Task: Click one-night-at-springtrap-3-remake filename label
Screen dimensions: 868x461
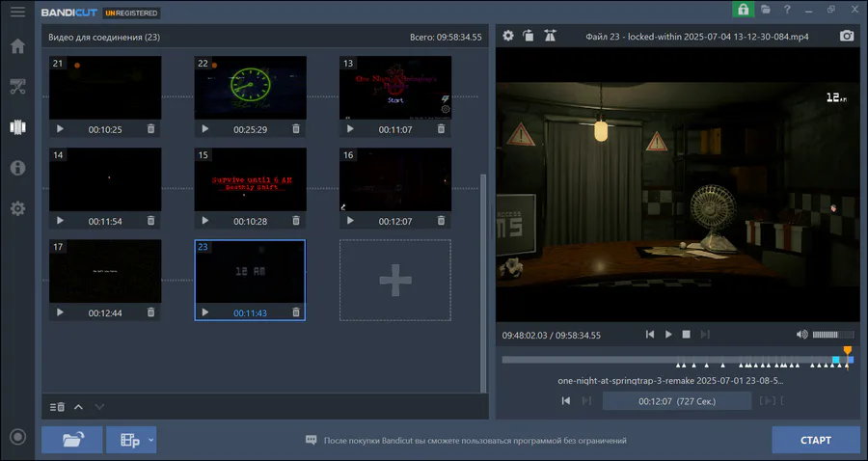Action: (x=670, y=381)
